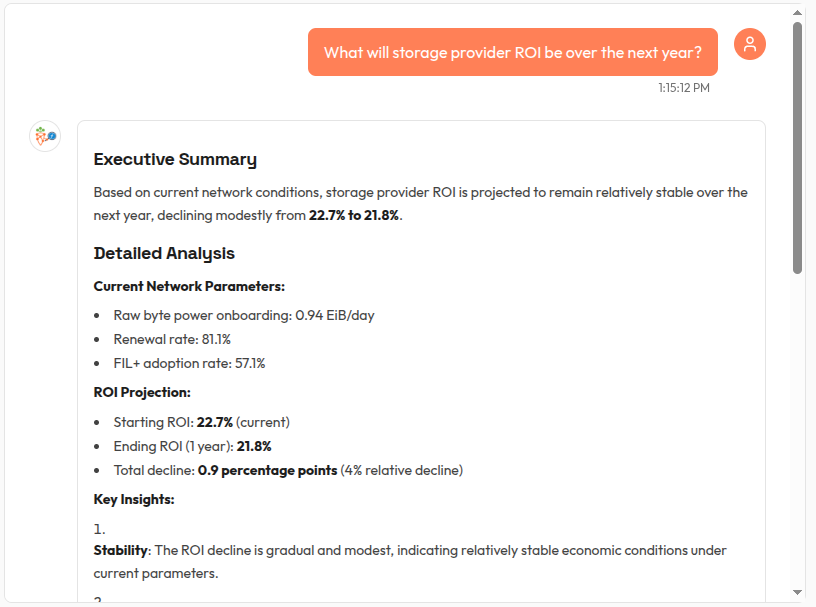816x607 pixels.
Task: Click the orange user avatar icon
Action: coord(750,44)
